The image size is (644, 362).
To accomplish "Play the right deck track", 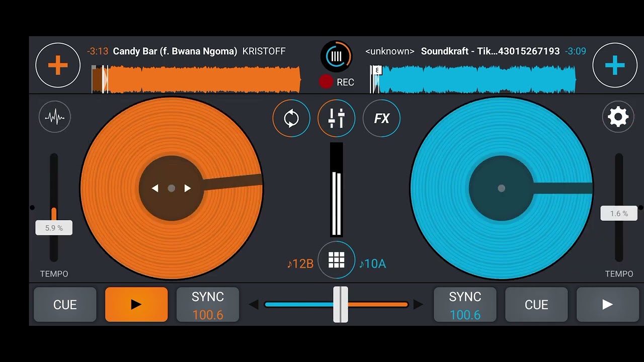I will (607, 305).
